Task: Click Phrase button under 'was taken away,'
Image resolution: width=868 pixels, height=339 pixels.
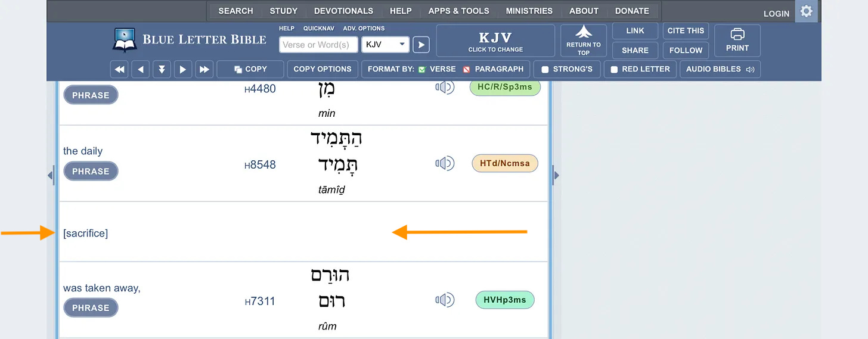Action: (x=91, y=308)
